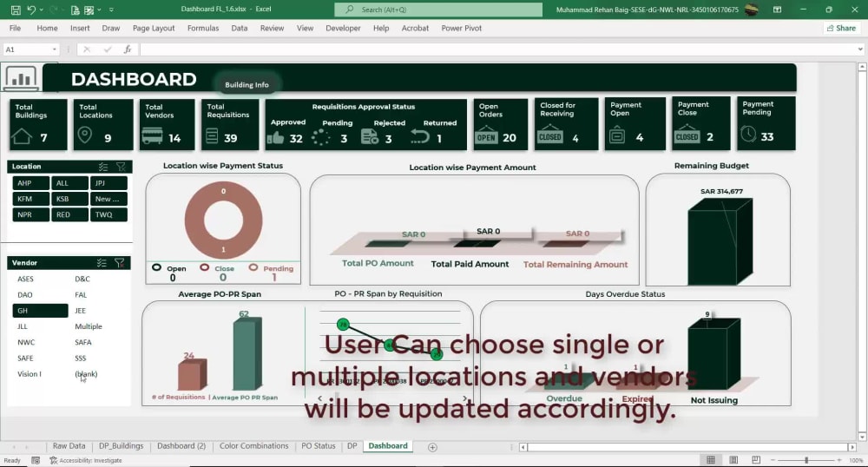This screenshot has width=868, height=467.
Task: Select vendor D&C in the slicer
Action: tap(99, 279)
